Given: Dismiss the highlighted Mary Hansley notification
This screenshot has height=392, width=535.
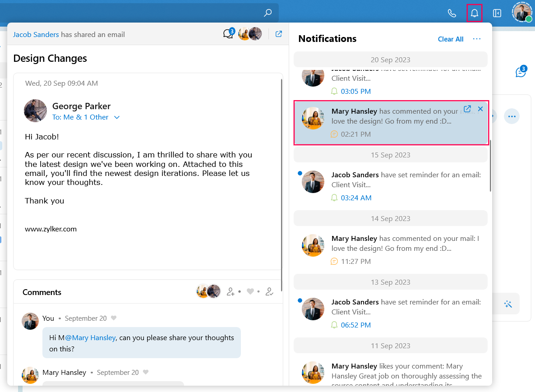Looking at the screenshot, I should [480, 109].
